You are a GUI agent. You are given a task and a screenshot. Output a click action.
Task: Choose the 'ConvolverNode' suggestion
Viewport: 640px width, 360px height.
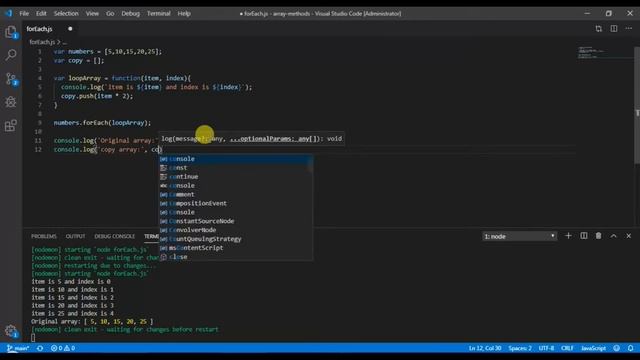coord(236,230)
